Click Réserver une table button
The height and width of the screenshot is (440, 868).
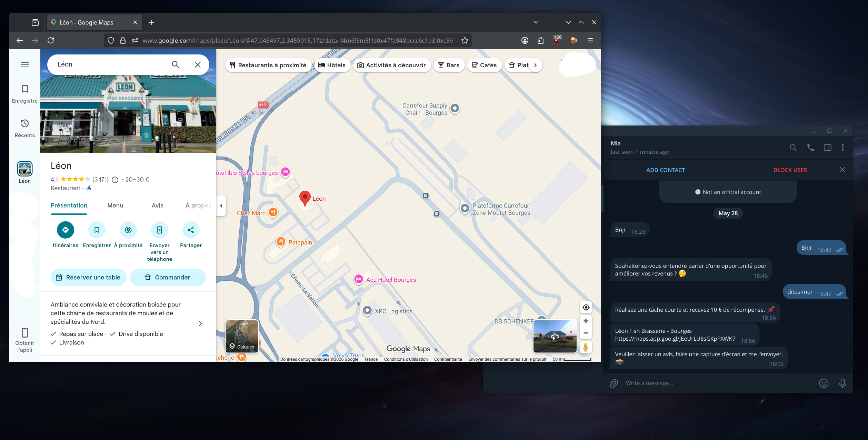tap(89, 277)
